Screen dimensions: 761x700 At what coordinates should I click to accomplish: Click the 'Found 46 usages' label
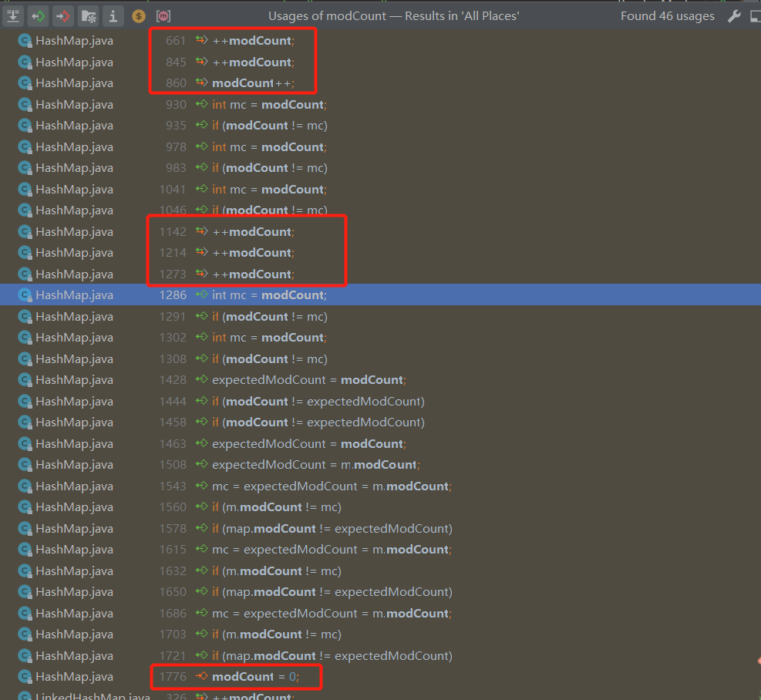pos(668,15)
